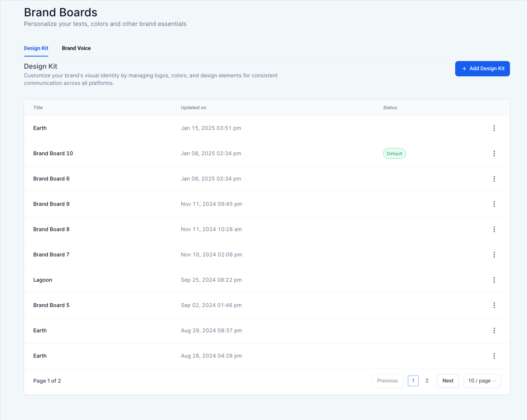
Task: Jump to page 2 in pagination
Action: point(427,381)
